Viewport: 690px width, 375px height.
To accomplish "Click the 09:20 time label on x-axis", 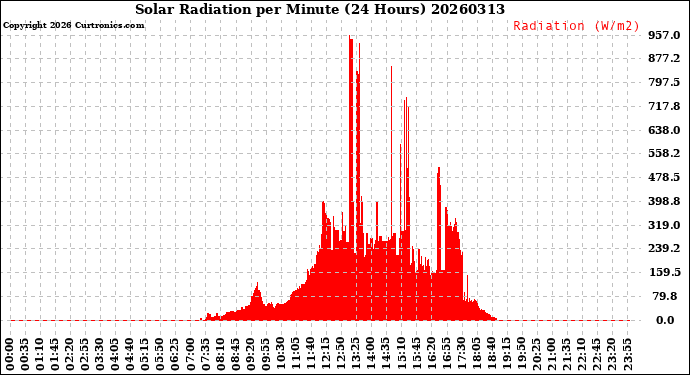I will [251, 355].
